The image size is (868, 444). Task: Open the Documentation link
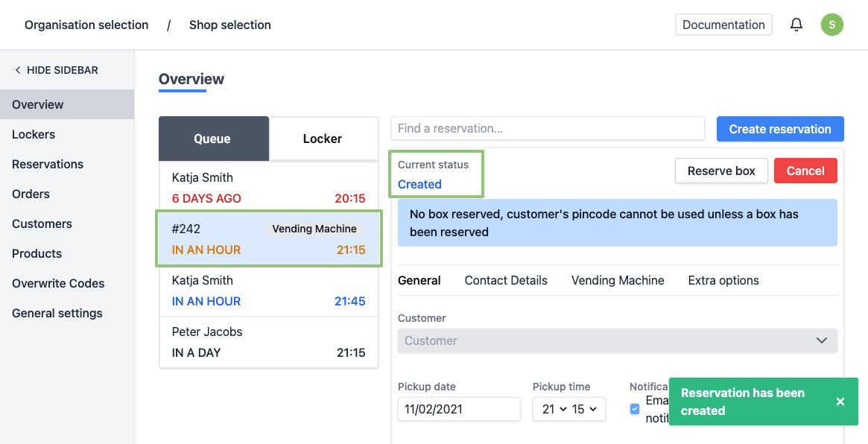click(723, 25)
